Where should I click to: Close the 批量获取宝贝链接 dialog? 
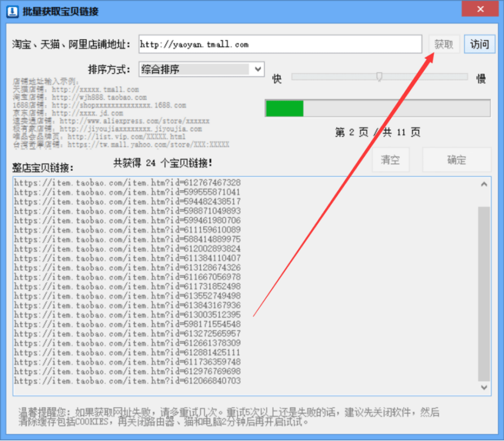[x=480, y=9]
